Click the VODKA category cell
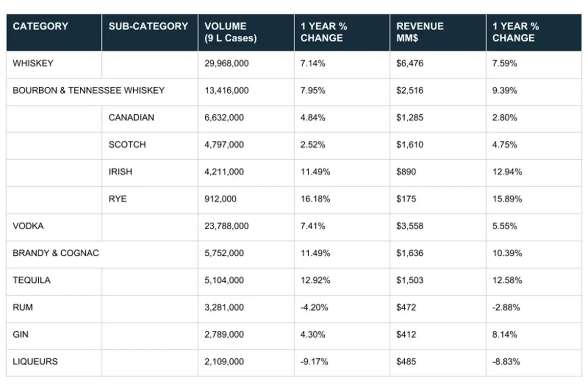Viewport: 588px width, 392px height. click(28, 226)
